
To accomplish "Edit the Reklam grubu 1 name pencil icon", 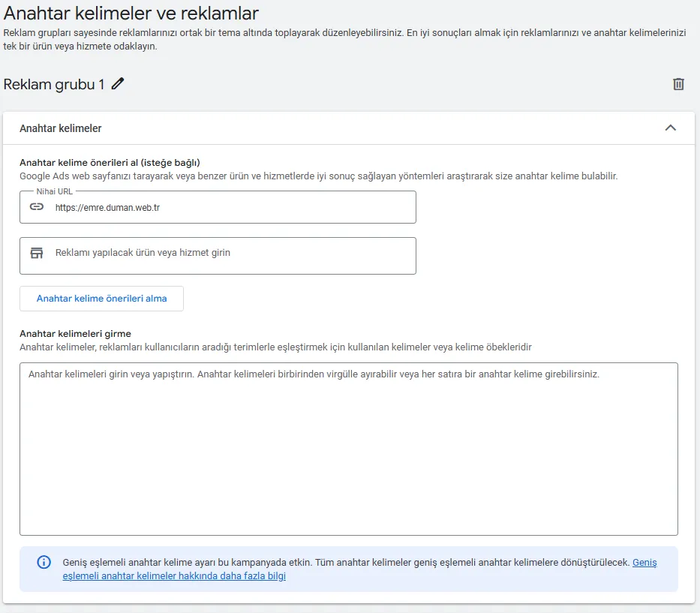I will pyautogui.click(x=118, y=84).
